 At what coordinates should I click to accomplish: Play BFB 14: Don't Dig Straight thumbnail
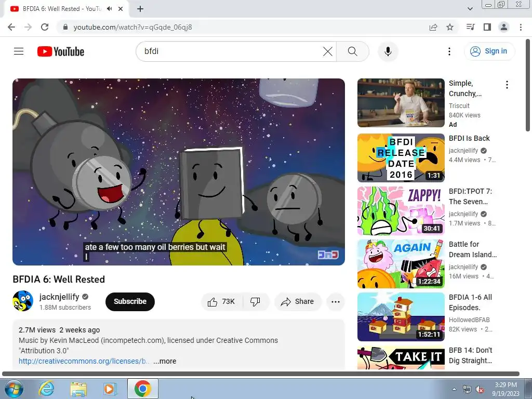coord(401,357)
